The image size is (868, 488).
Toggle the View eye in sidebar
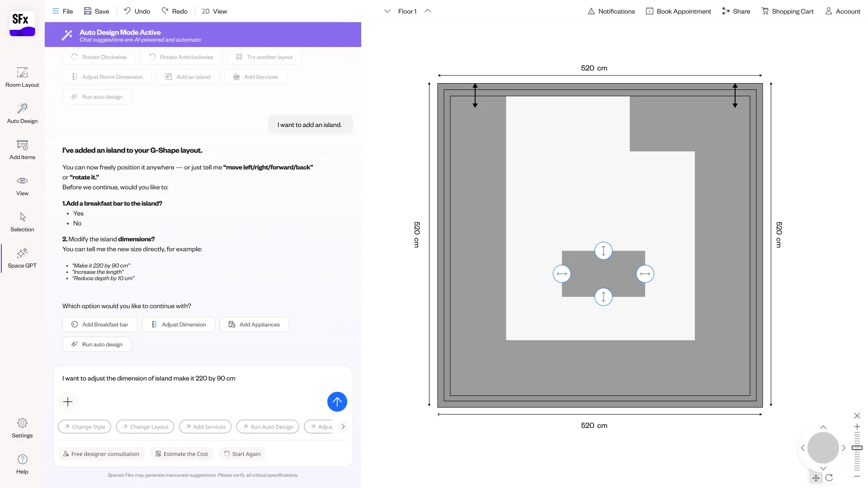22,181
